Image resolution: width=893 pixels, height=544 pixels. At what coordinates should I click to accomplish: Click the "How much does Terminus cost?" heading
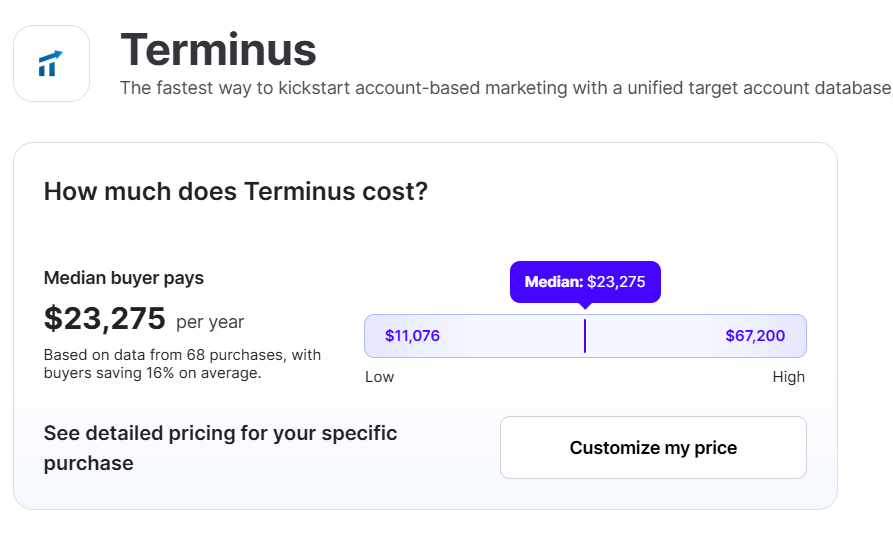coord(235,191)
